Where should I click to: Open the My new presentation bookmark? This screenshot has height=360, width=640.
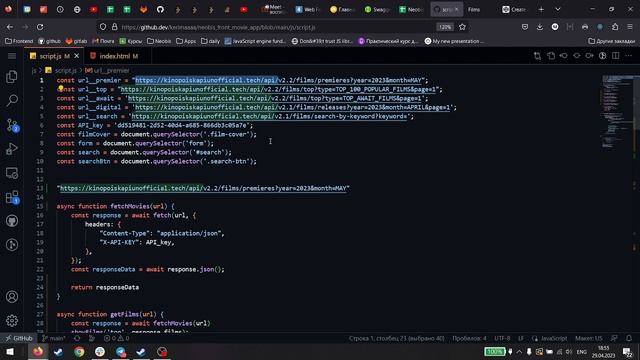click(454, 41)
